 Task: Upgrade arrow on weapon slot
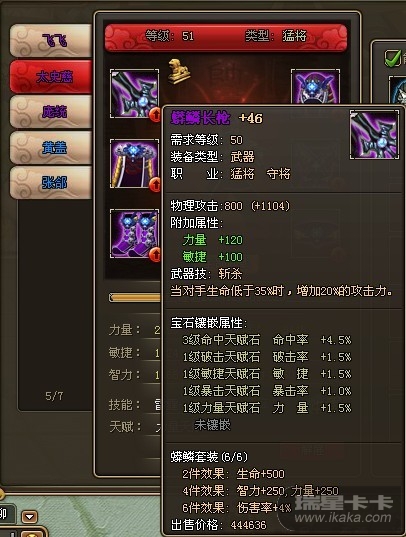pos(155,115)
